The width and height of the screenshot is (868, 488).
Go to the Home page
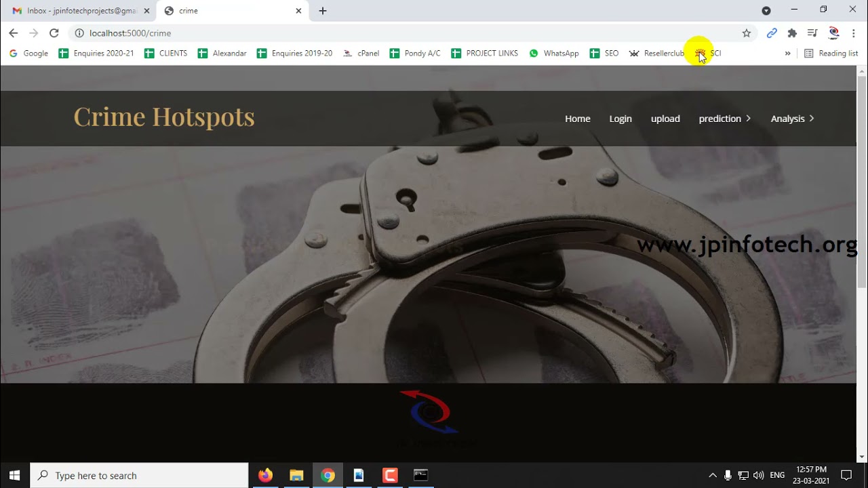[x=578, y=119]
